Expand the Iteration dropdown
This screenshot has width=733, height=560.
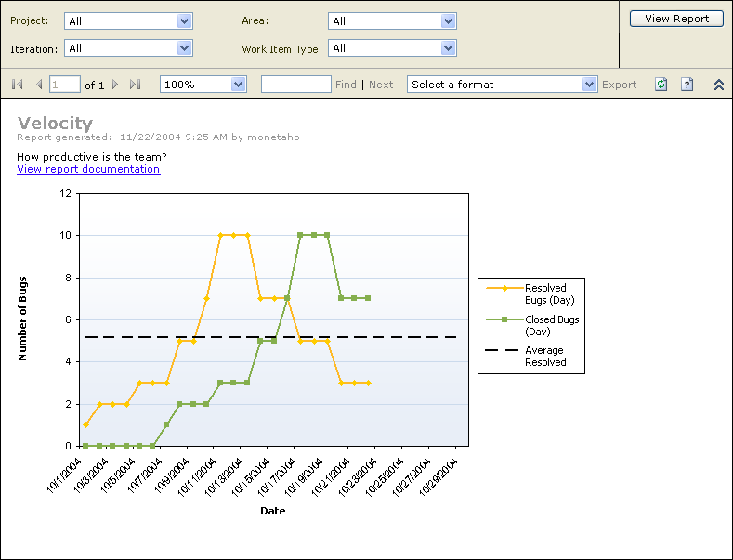184,48
